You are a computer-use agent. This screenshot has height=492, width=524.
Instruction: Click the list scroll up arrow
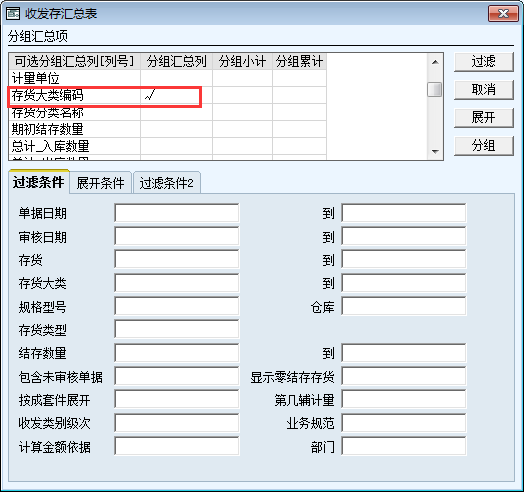435,62
